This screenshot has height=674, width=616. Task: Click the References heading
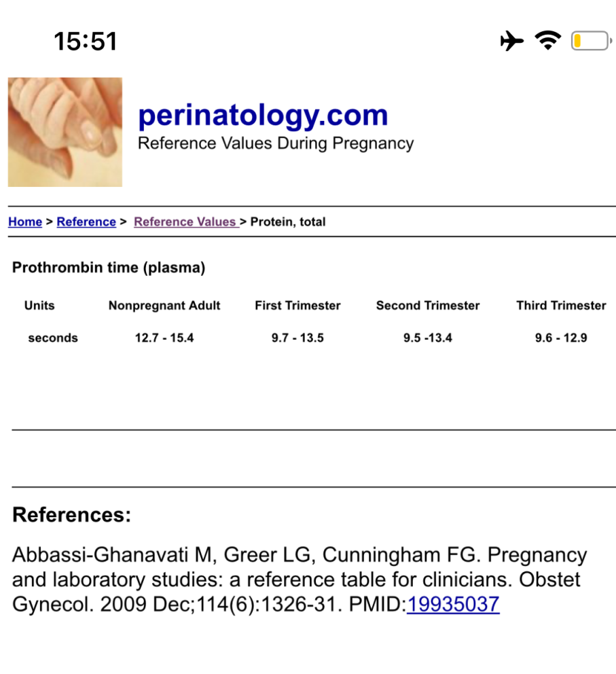click(x=71, y=515)
